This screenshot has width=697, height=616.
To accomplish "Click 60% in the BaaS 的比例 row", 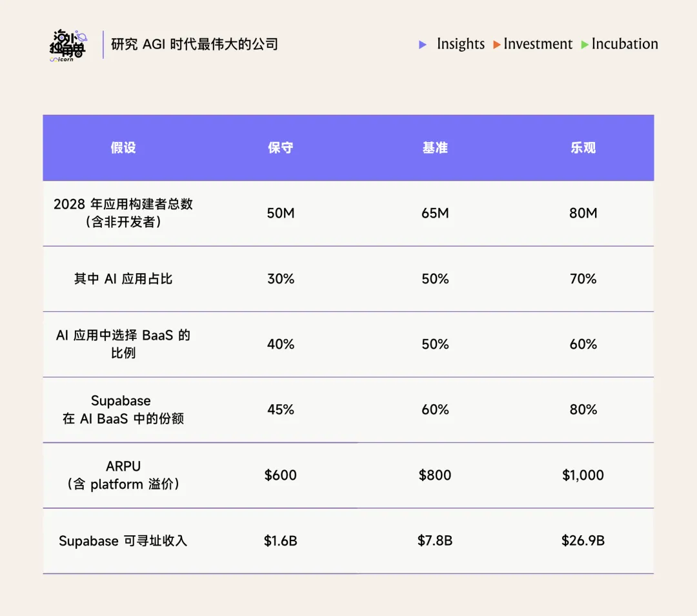I will tap(583, 344).
